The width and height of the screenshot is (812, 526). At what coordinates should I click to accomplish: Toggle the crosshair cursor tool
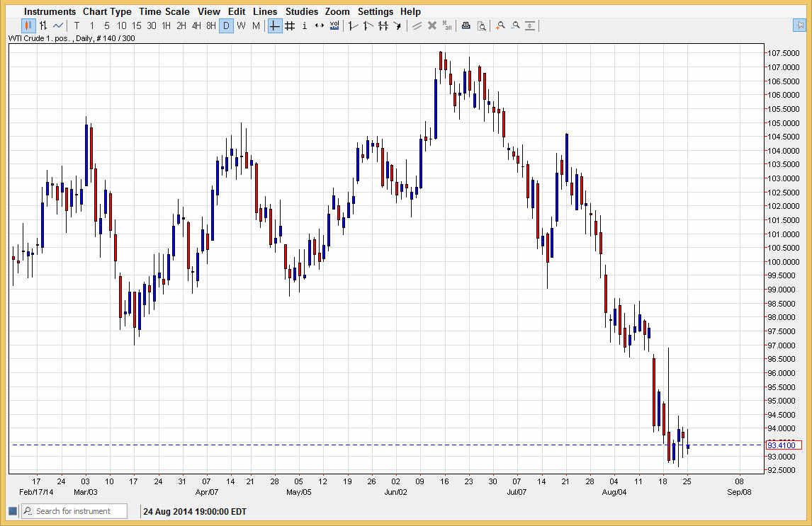[x=274, y=25]
